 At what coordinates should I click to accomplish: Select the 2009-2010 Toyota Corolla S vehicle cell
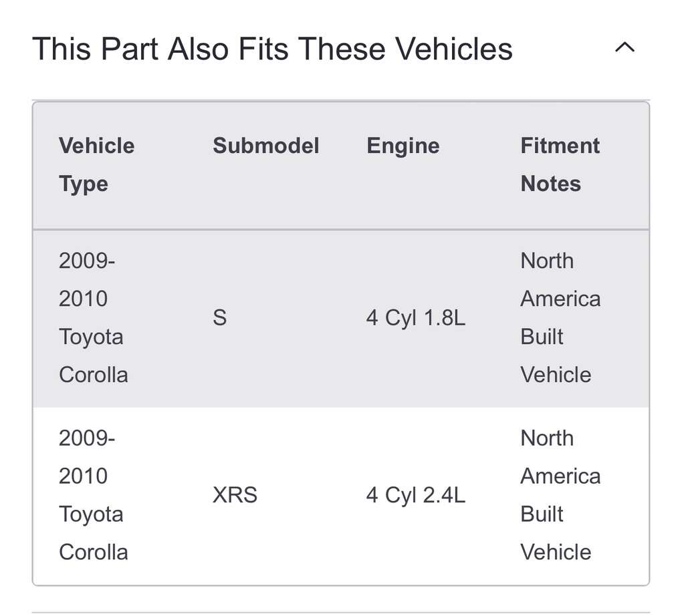(93, 317)
